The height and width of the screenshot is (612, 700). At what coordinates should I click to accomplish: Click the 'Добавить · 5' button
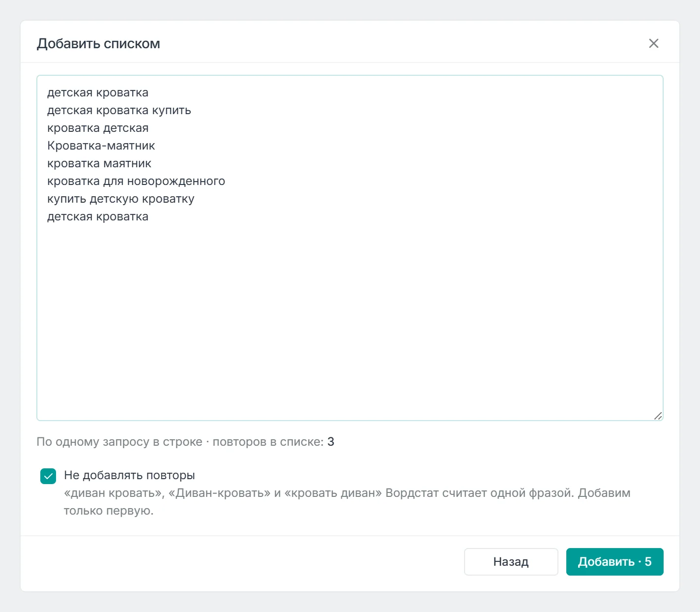click(614, 561)
